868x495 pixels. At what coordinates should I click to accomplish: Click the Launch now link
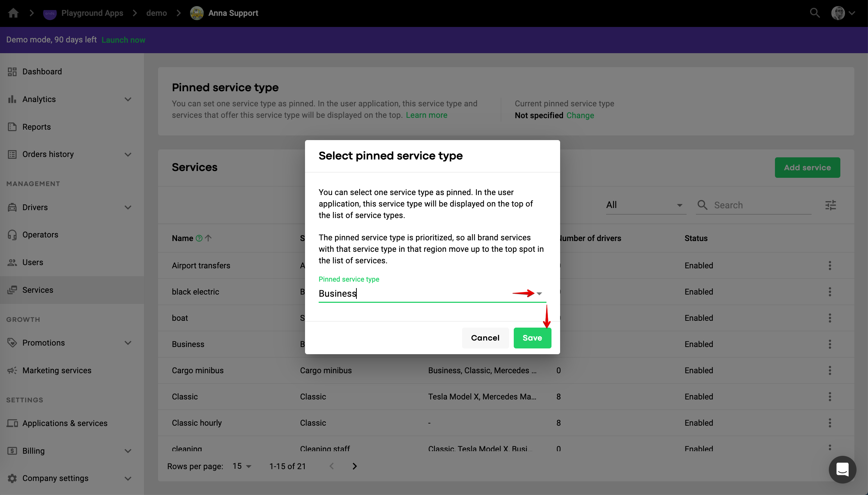click(x=123, y=40)
